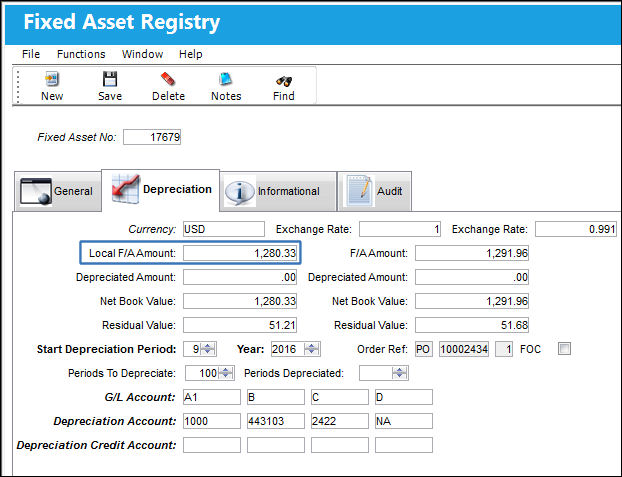Click the Fixed Asset No field

(152, 137)
